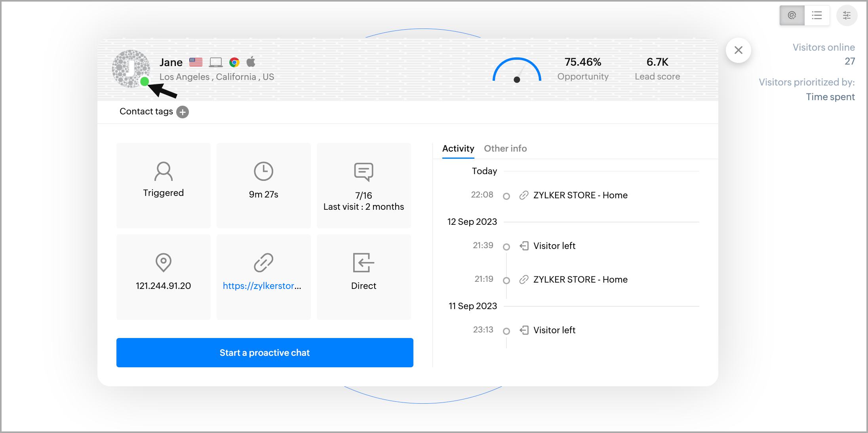Open Today's ZYLKER STORE - Home entry
Viewport: 868px width, 433px height.
[x=580, y=195]
